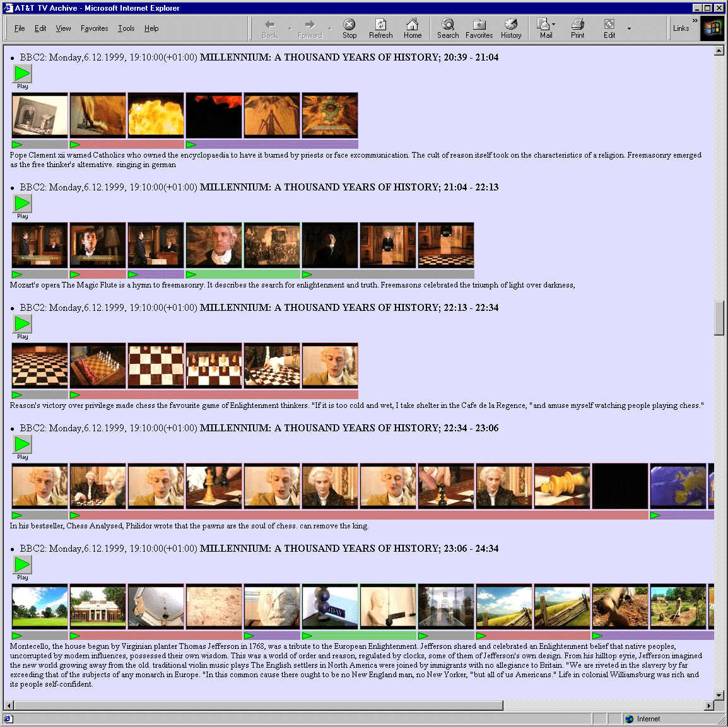Open the Search toolbar icon
This screenshot has width=728, height=727.
click(448, 28)
